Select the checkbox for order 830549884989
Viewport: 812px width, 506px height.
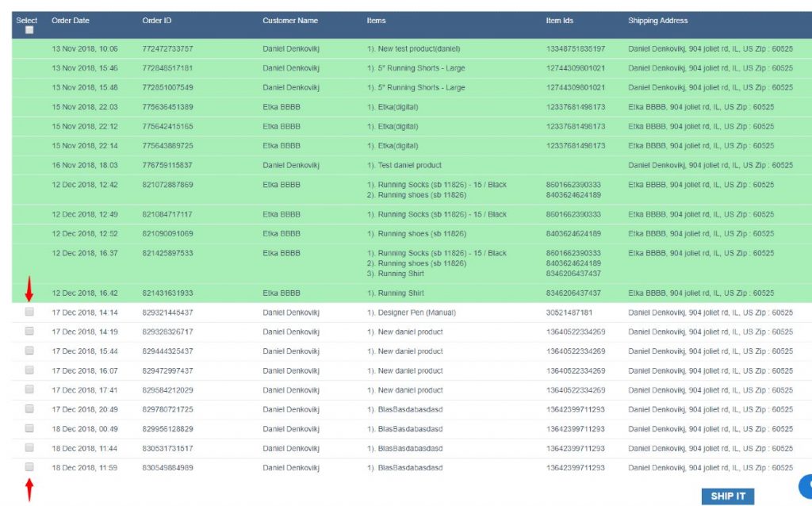pos(29,467)
